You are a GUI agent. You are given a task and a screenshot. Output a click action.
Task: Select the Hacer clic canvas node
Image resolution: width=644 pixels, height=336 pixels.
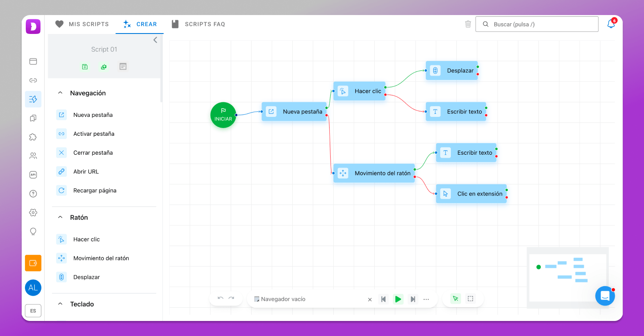tap(359, 91)
